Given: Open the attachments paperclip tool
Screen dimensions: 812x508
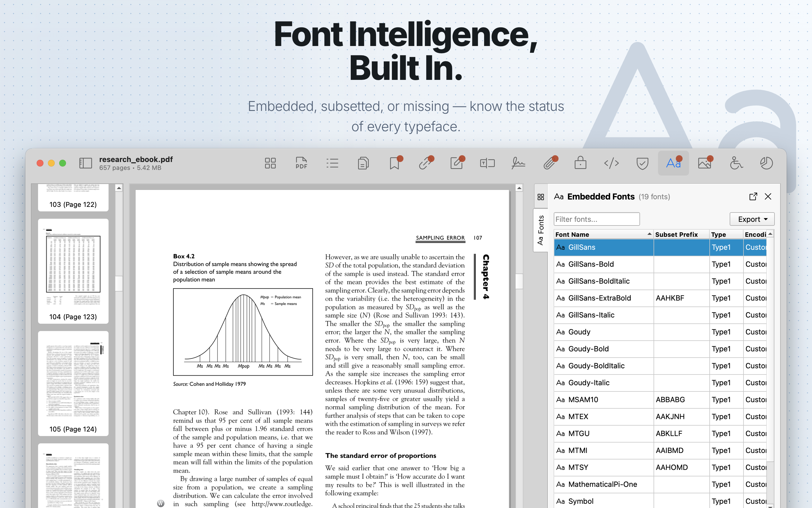Looking at the screenshot, I should (550, 163).
